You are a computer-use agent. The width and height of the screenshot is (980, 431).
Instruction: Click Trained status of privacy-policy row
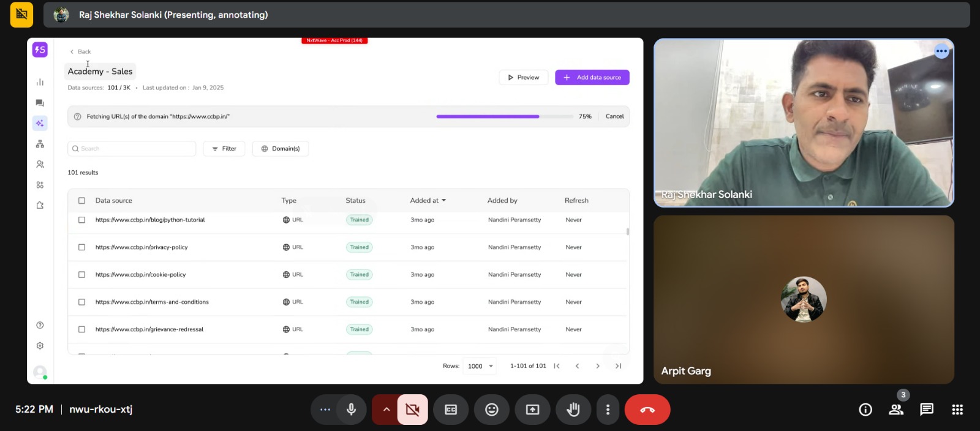click(360, 247)
